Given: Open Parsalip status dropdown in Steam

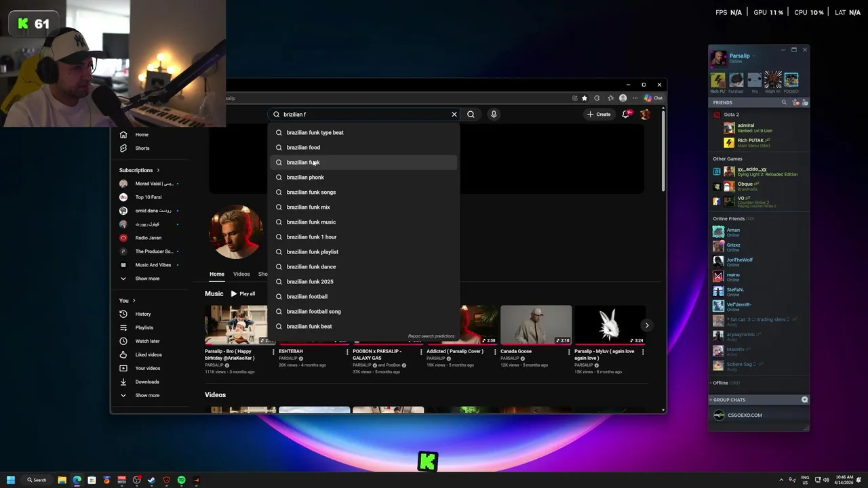Looking at the screenshot, I should click(x=753, y=56).
